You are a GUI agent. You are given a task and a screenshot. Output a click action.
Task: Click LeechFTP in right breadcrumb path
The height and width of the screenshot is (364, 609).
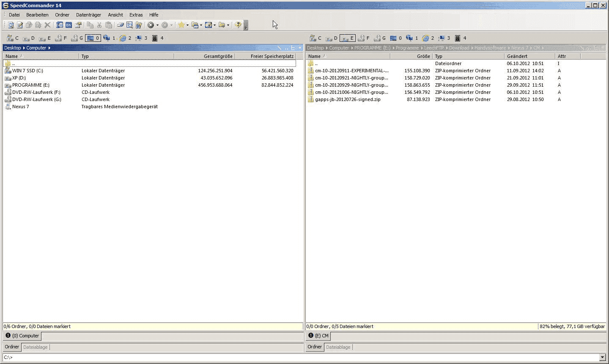[x=433, y=48]
